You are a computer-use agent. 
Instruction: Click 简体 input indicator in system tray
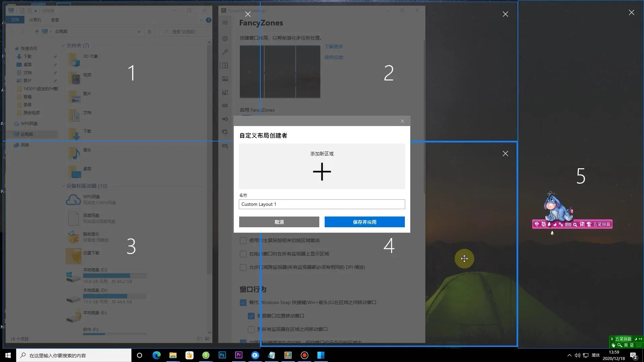596,355
